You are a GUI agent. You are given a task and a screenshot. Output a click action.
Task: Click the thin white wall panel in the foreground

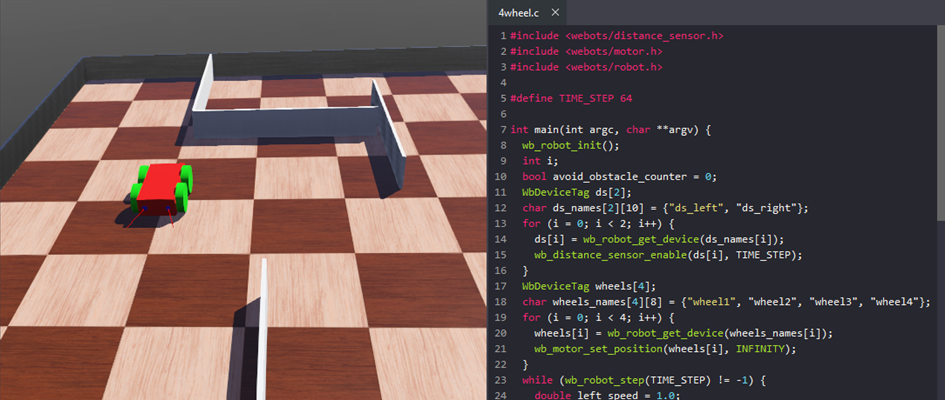click(262, 331)
